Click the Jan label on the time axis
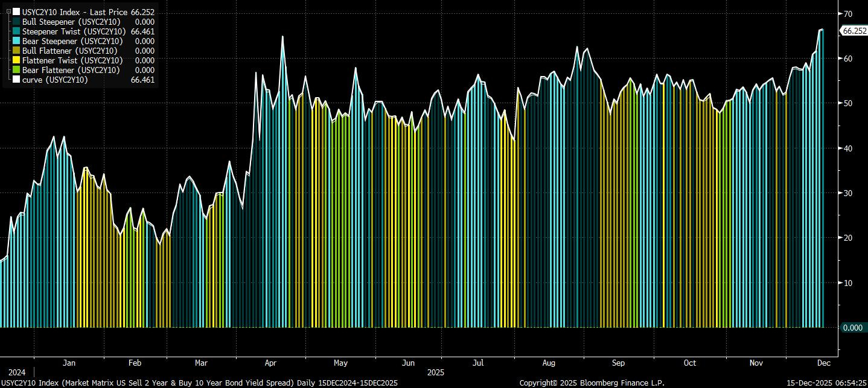The height and width of the screenshot is (388, 868). [69, 363]
